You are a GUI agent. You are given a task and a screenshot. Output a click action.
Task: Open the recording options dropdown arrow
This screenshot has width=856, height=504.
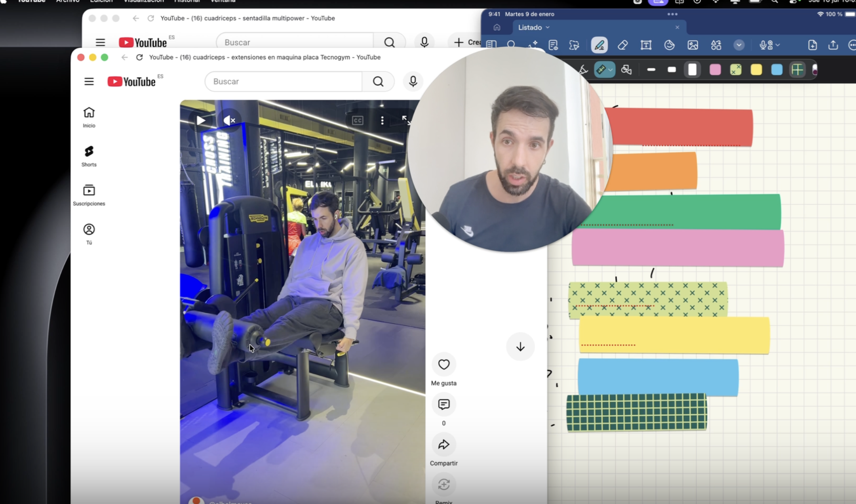(x=778, y=45)
